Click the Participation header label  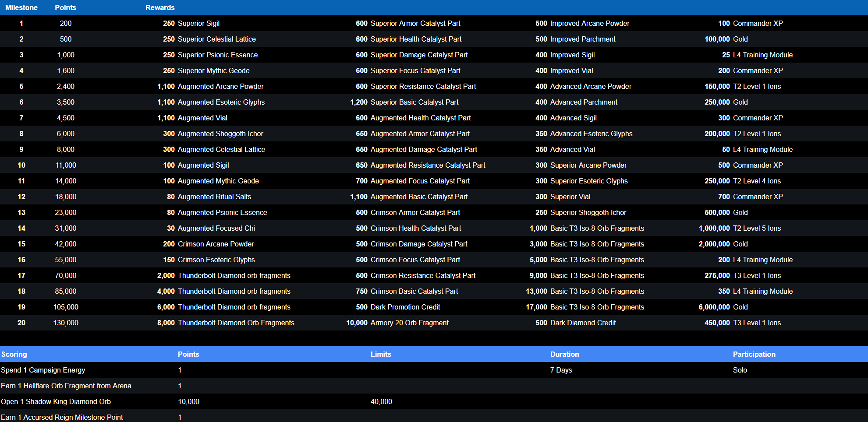(754, 354)
